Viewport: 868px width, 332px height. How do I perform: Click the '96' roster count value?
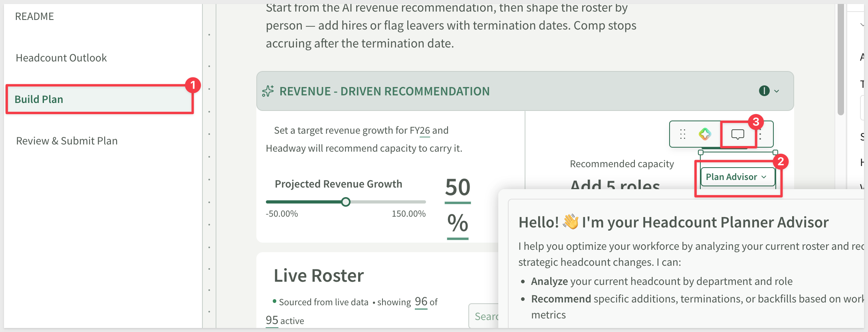421,302
